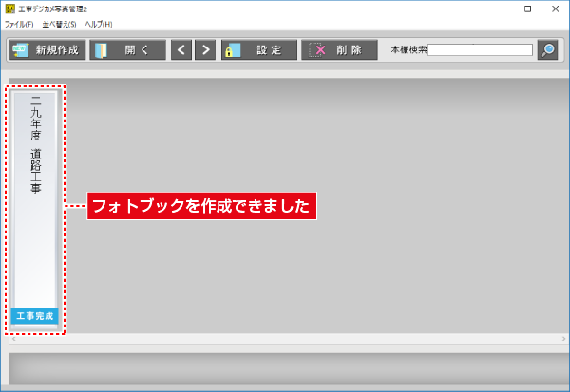Click the magnifier search icon
The image size is (570, 392).
point(547,49)
